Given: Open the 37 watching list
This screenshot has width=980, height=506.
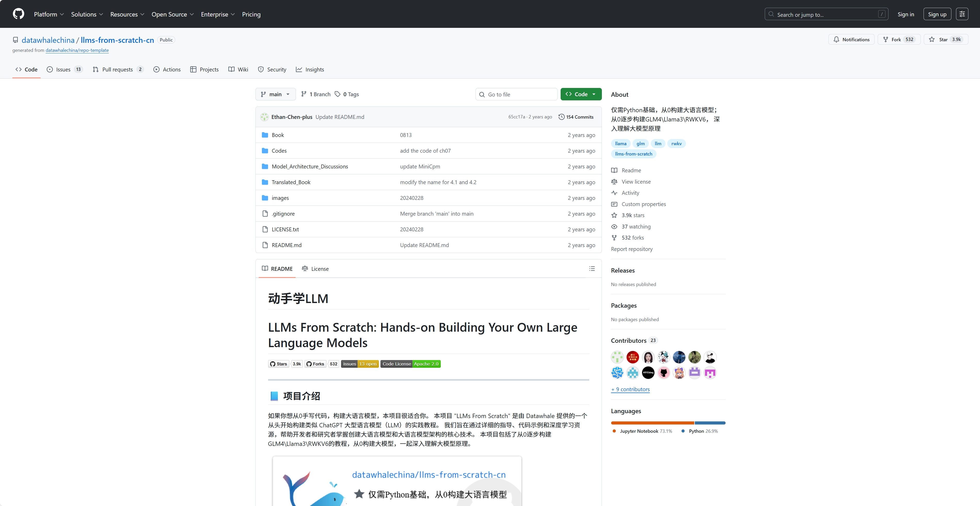Looking at the screenshot, I should click(x=636, y=226).
